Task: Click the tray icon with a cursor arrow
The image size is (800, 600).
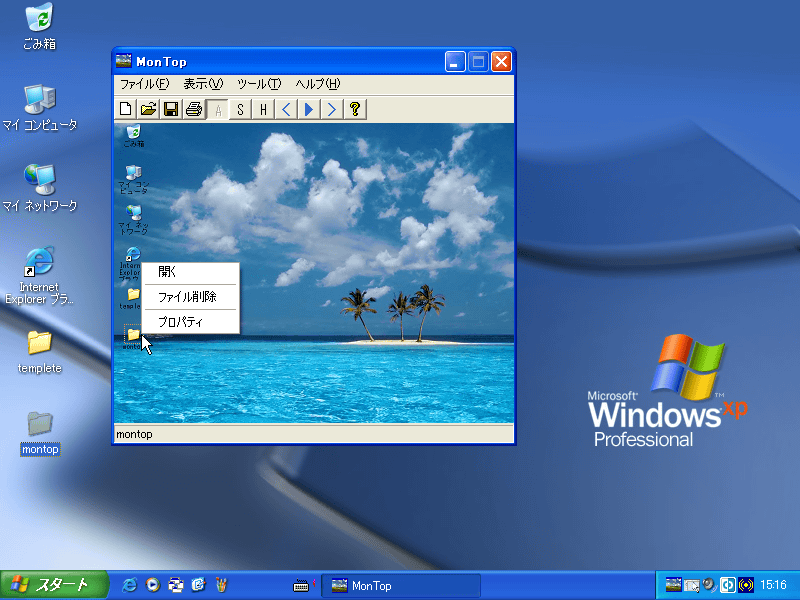Action: 692,585
